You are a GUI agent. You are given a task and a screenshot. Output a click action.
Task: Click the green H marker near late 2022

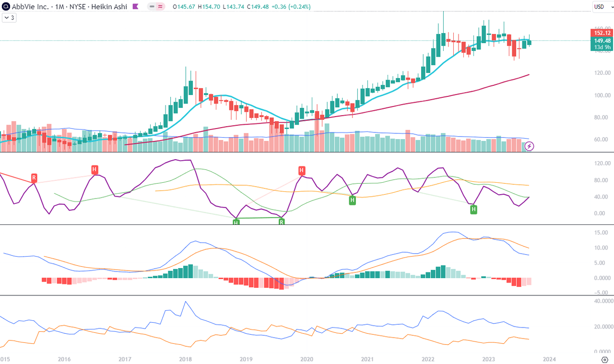(x=473, y=209)
